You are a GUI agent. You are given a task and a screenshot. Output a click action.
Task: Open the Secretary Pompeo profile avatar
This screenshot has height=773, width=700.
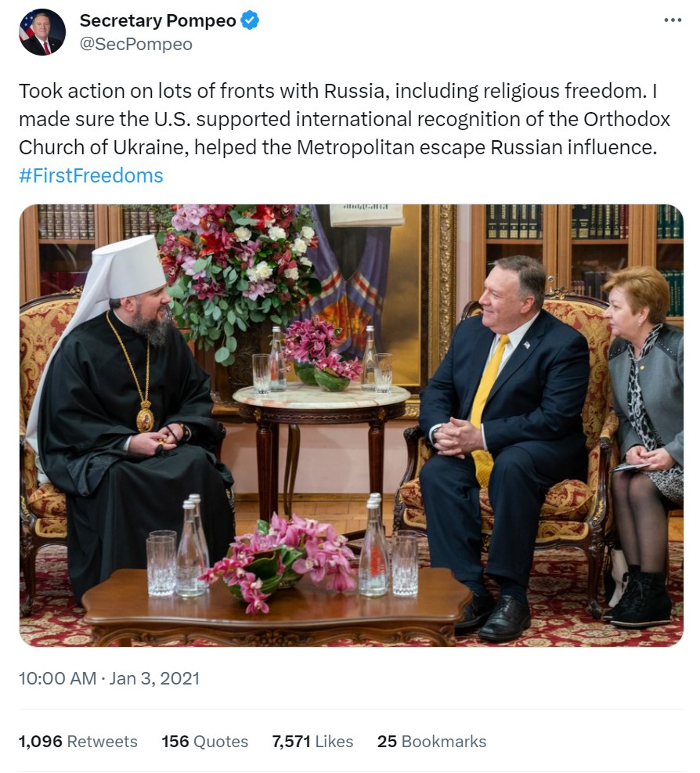pyautogui.click(x=42, y=32)
